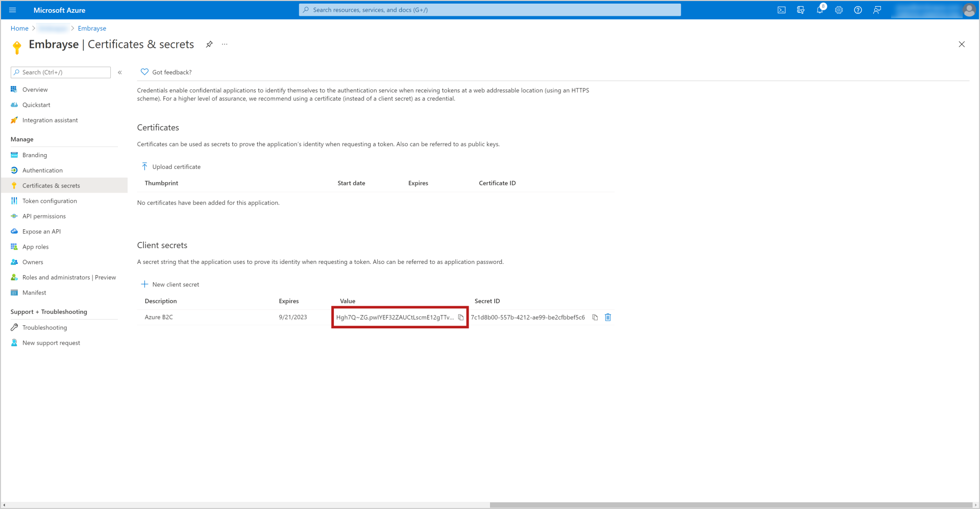
Task: Select Certificates & secrets in sidebar
Action: 64,185
